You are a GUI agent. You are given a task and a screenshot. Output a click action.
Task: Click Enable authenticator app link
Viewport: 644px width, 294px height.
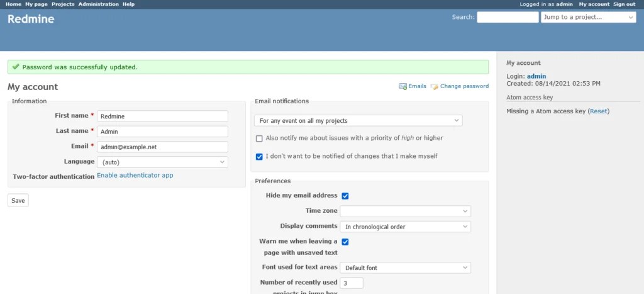(135, 175)
